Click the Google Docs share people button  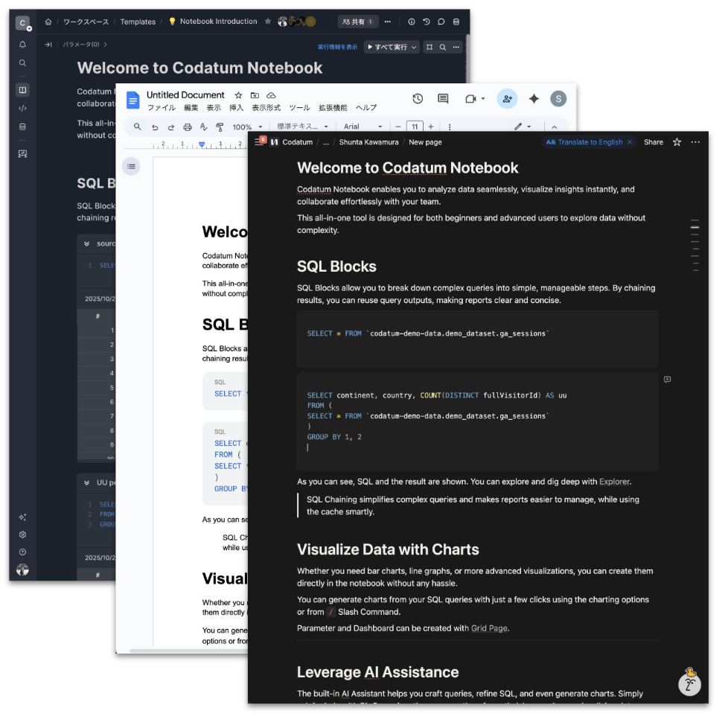(508, 98)
